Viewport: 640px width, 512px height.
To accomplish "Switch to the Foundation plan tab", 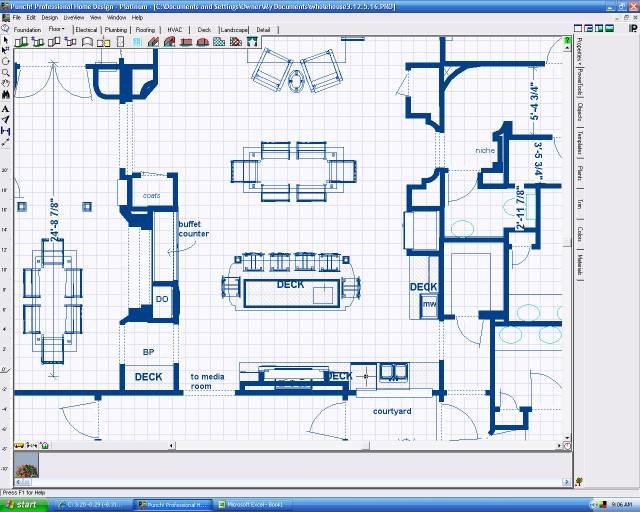I will (27, 30).
